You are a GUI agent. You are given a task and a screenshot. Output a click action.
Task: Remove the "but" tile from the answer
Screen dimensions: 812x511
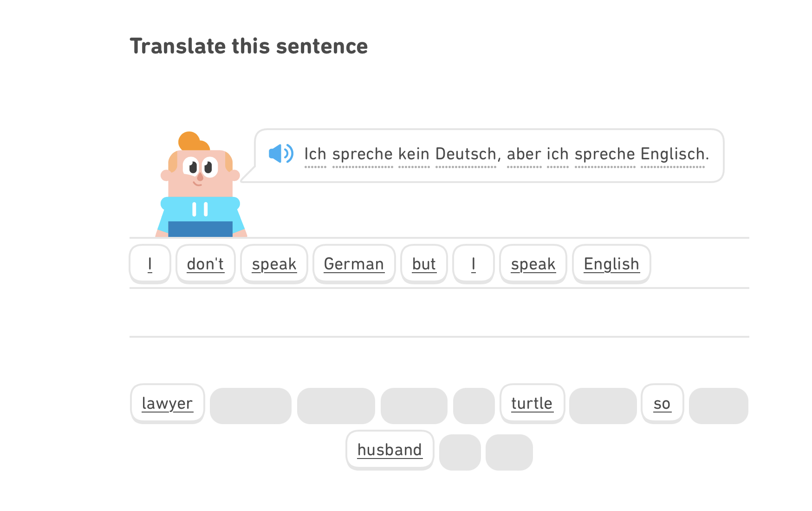pos(424,264)
